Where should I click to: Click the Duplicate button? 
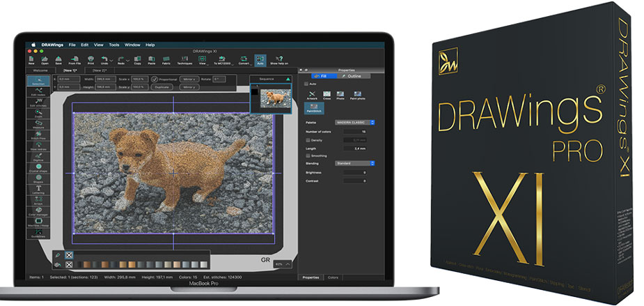[x=163, y=87]
